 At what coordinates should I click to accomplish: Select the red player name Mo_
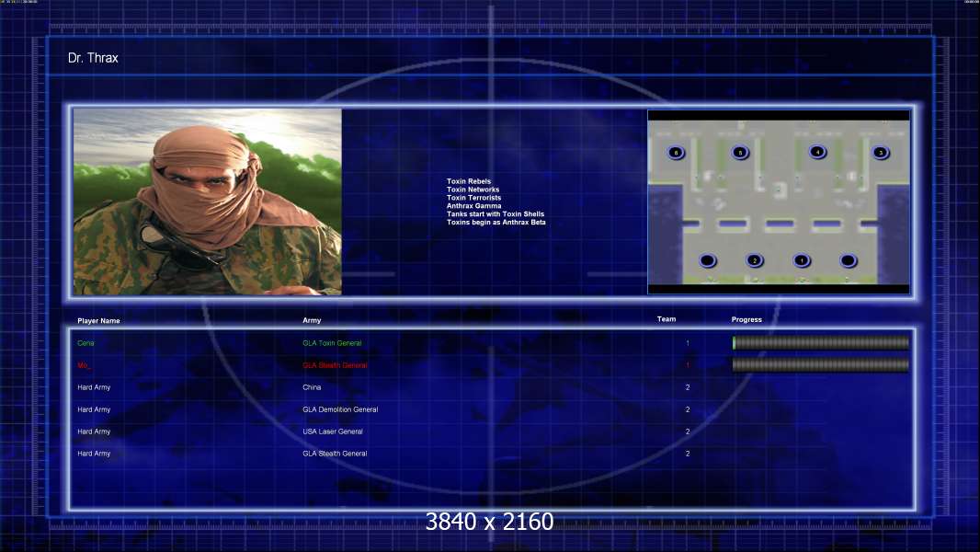coord(84,365)
